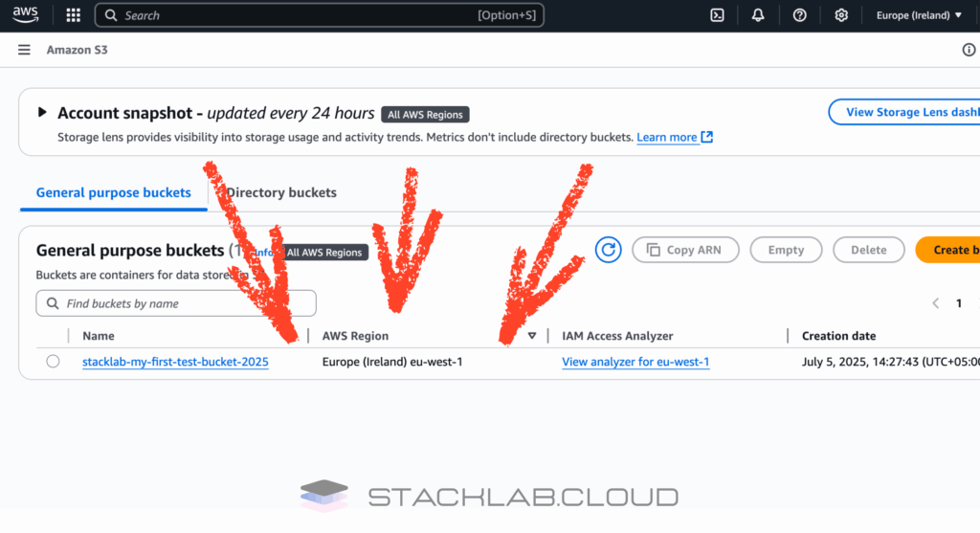
Task: Click the All AWS Regions badge in Account snapshot
Action: coord(425,114)
